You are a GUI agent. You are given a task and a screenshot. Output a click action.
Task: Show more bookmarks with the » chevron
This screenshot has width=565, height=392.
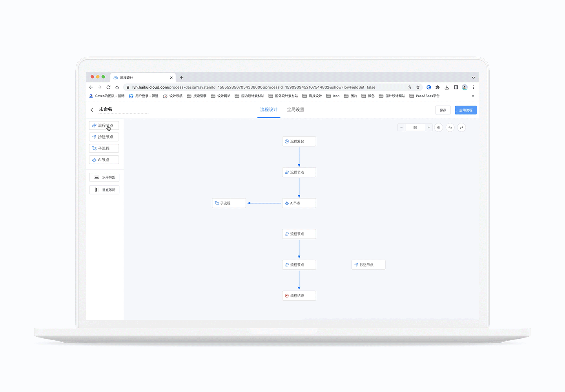point(473,96)
